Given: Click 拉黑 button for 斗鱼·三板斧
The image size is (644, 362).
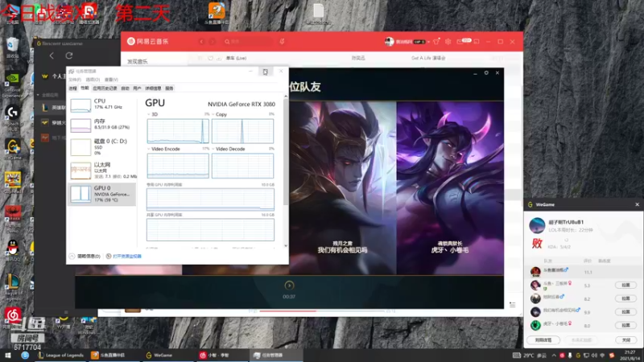Looking at the screenshot, I should 625,286.
